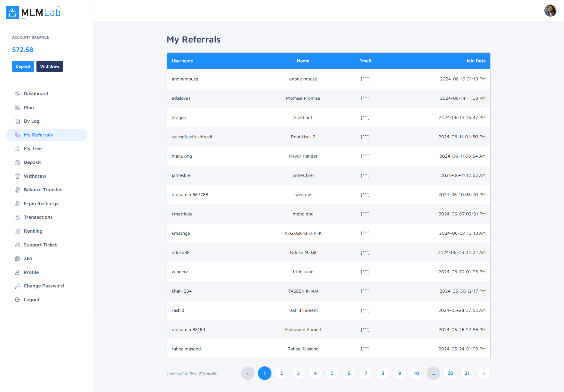Click the Change Password key icon
564x392 pixels.
[17, 286]
